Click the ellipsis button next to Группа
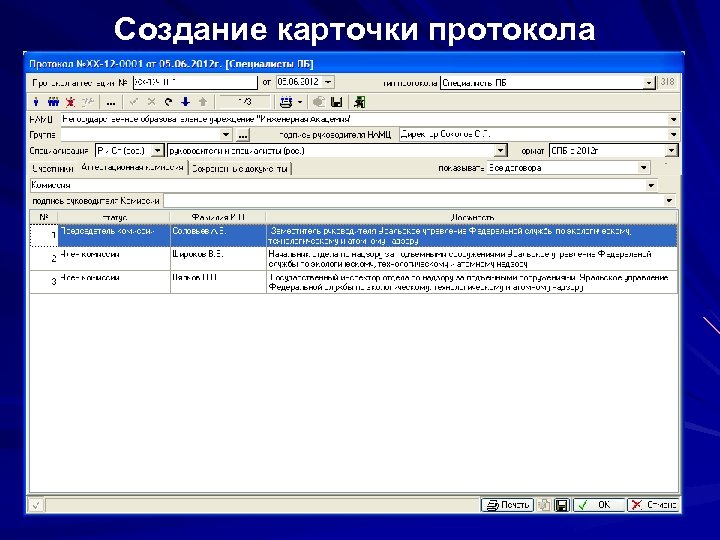This screenshot has width=720, height=540. coord(243,135)
